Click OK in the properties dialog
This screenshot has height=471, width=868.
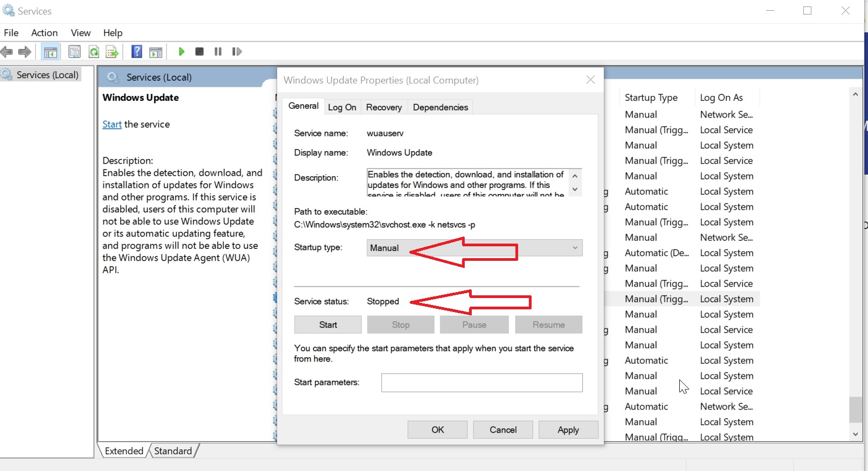click(438, 430)
